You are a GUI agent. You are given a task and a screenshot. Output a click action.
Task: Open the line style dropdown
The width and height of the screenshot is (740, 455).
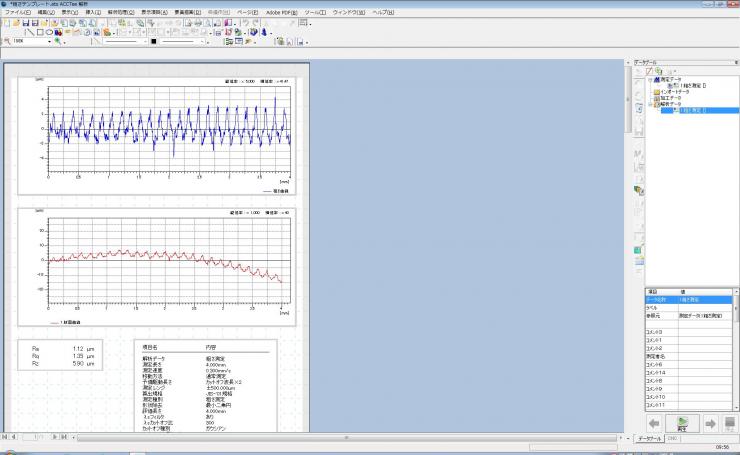(x=145, y=42)
